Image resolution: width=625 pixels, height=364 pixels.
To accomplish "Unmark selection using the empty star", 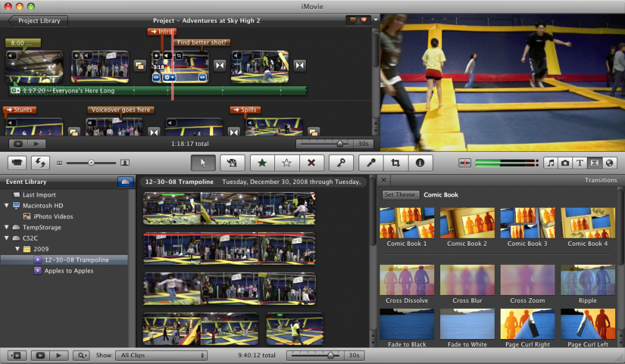I will (287, 162).
